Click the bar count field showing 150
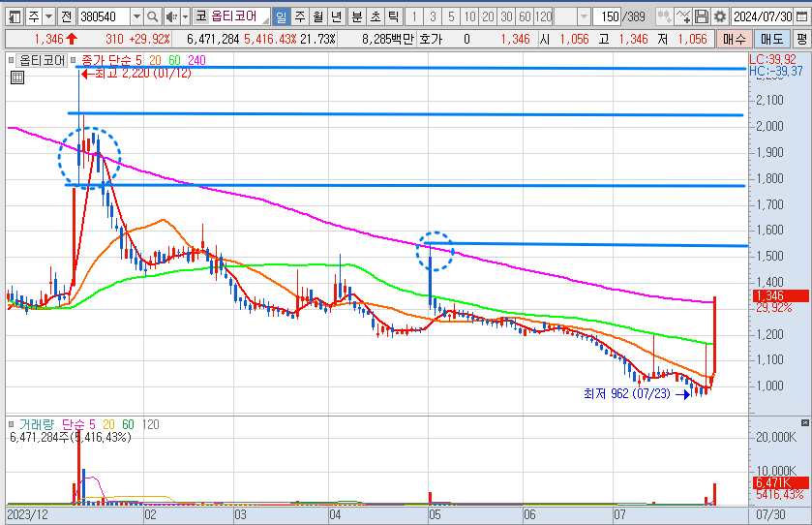The height and width of the screenshot is (525, 812). 607,17
